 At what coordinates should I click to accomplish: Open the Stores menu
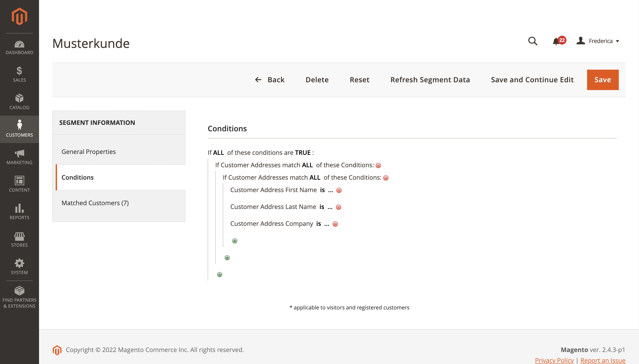[20, 239]
